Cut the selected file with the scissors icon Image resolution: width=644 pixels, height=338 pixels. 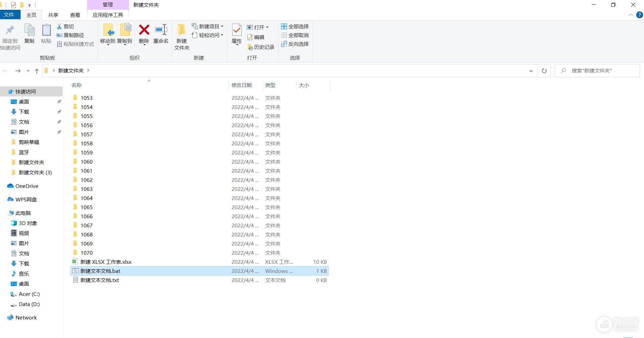[65, 26]
